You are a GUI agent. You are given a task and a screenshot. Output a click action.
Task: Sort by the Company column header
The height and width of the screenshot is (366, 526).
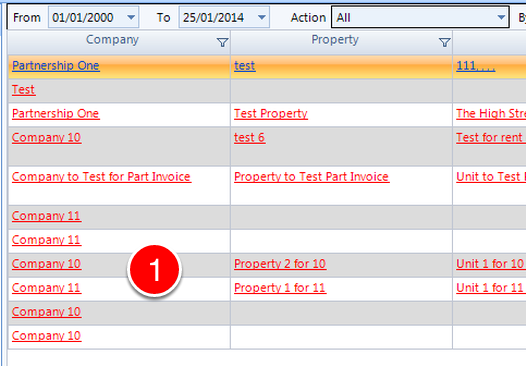(112, 40)
